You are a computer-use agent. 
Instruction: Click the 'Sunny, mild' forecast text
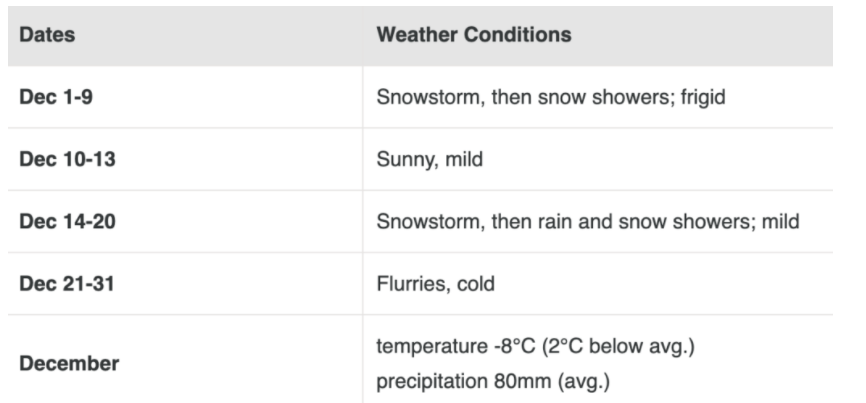coord(430,160)
